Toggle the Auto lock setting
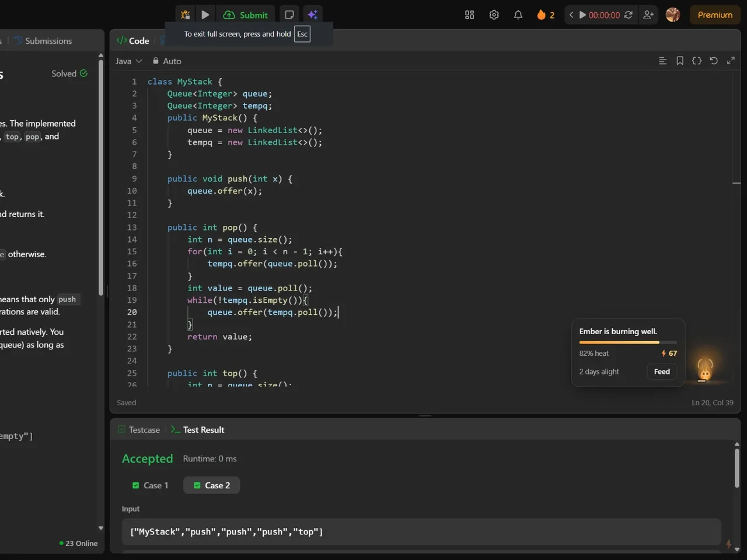The width and height of the screenshot is (747, 560). (x=167, y=61)
